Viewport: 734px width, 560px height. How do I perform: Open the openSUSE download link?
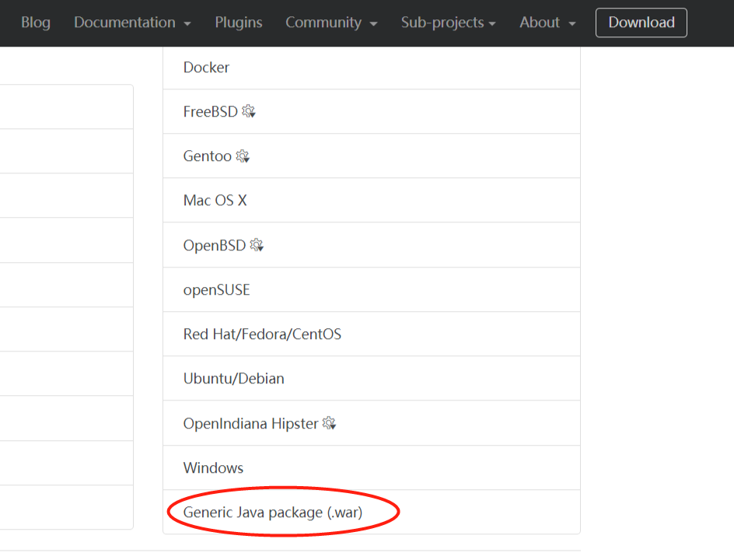pyautogui.click(x=216, y=290)
